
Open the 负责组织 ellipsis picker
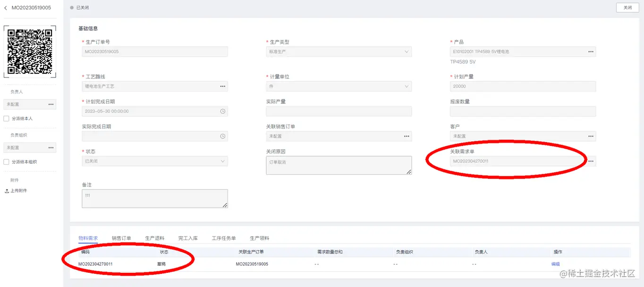[x=51, y=148]
